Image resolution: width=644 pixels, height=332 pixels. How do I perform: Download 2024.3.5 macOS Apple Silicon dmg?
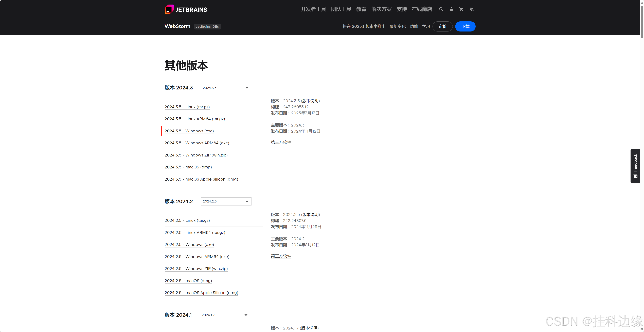(201, 179)
